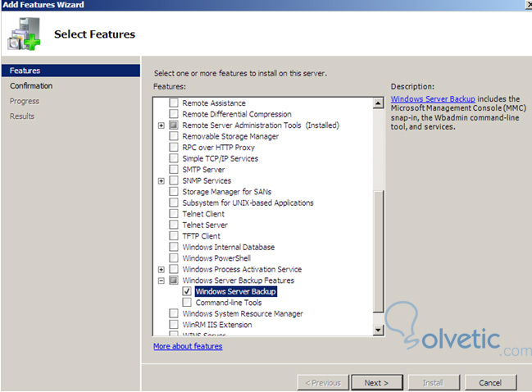Screen dimensions: 532x392
Task: Select Windows System Resource Manager row label
Action: [x=243, y=313]
